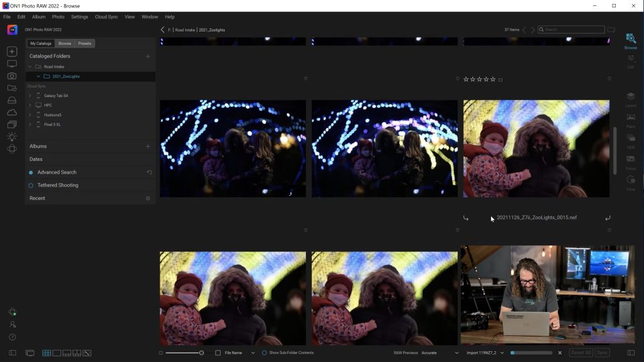Click the Sync button
Screen dimensions: 644x362
coord(602,353)
